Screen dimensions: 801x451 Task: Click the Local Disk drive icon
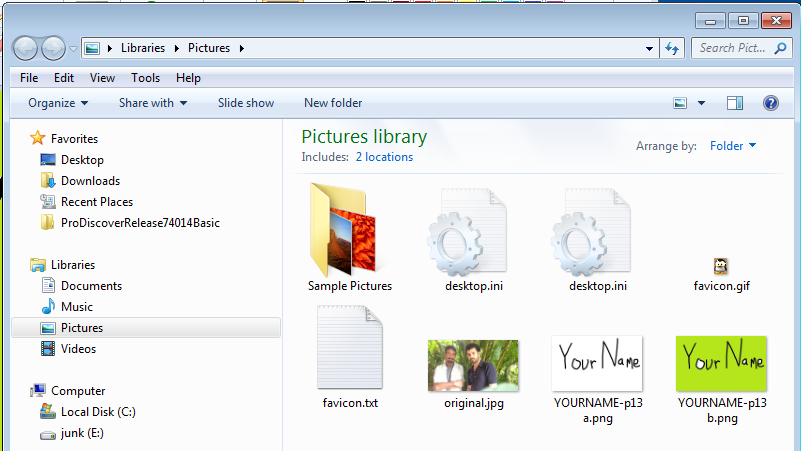click(x=48, y=411)
